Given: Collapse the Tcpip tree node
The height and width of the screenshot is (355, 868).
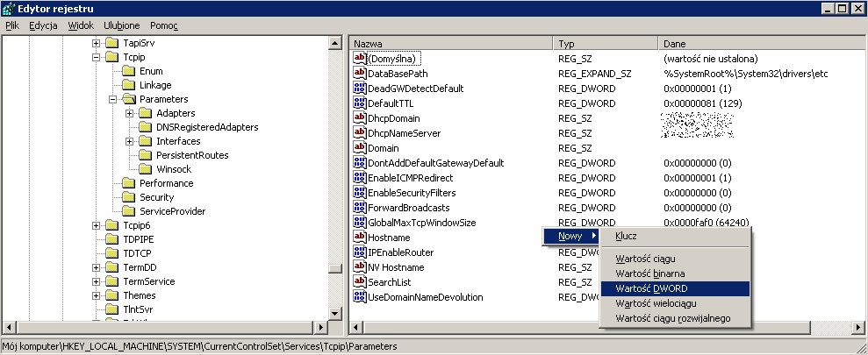Looking at the screenshot, I should click(96, 57).
